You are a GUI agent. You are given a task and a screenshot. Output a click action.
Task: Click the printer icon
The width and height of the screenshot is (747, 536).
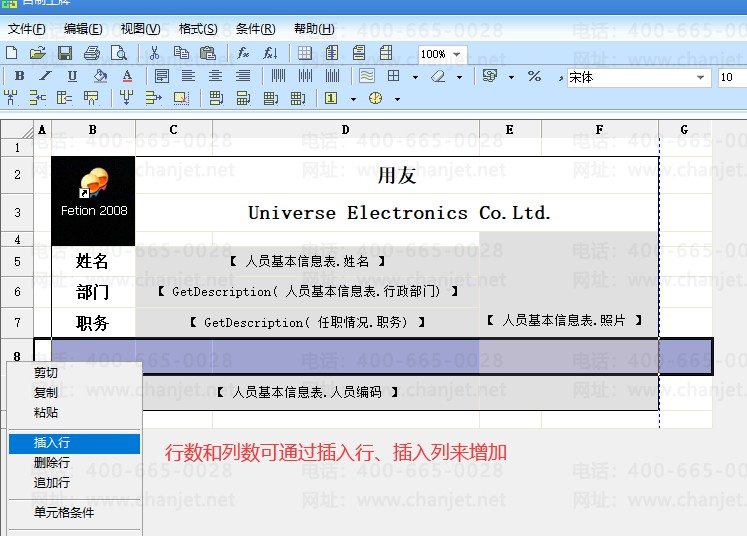pos(92,53)
